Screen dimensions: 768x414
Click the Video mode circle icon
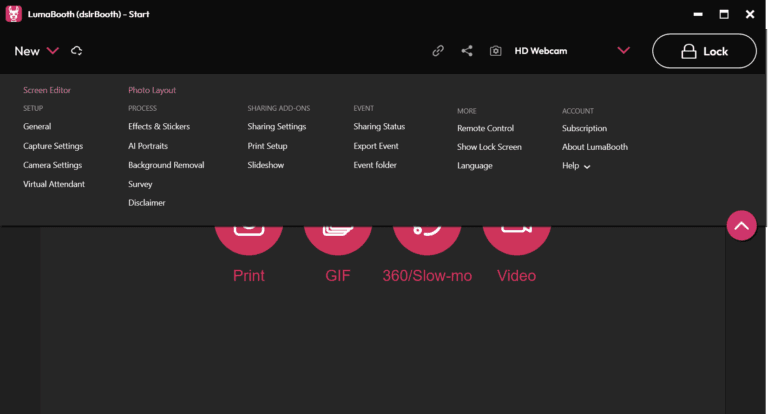[517, 240]
